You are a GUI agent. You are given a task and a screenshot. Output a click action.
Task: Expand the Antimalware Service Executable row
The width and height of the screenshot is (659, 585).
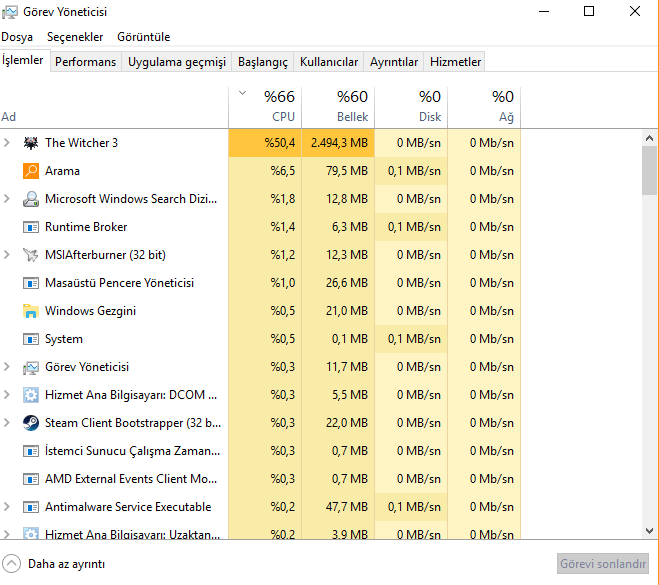[7, 507]
